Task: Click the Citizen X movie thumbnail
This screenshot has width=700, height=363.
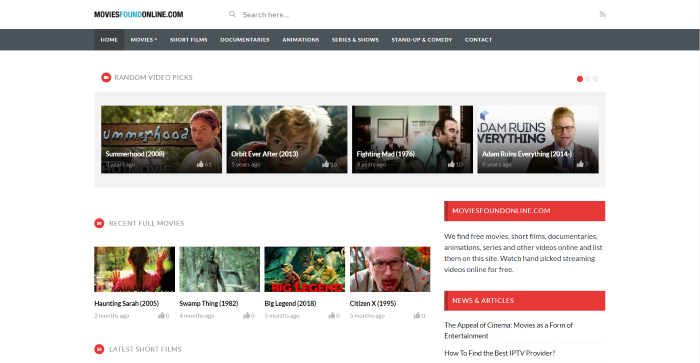Action: pos(390,269)
